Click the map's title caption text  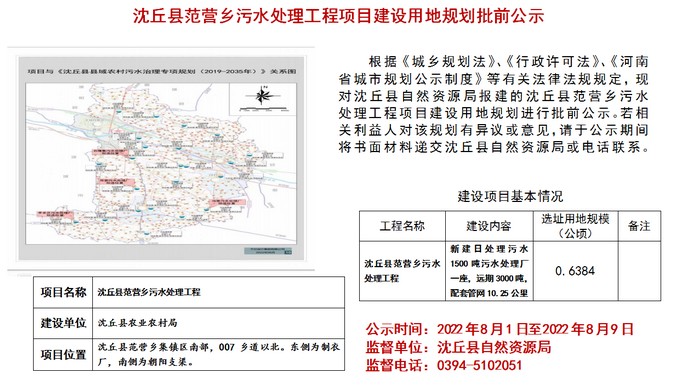(162, 72)
